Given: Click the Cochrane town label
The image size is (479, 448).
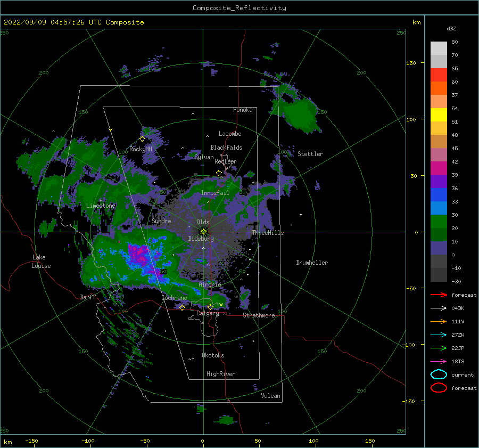Looking at the screenshot, I should tap(174, 298).
